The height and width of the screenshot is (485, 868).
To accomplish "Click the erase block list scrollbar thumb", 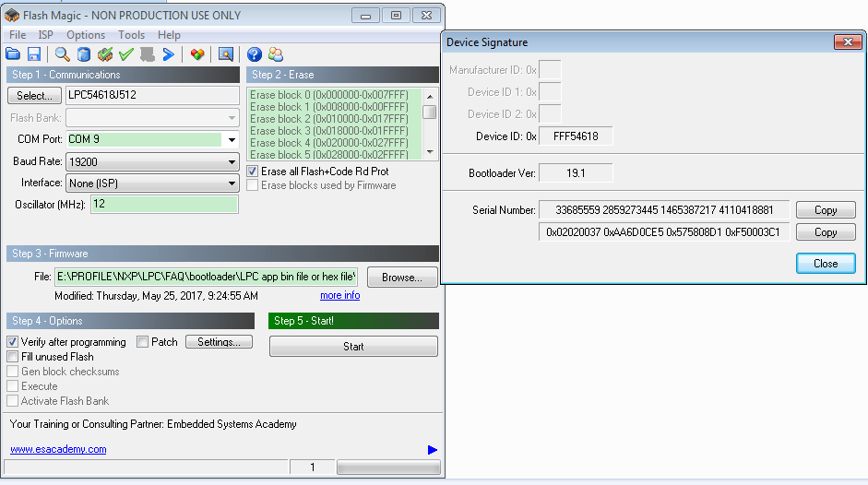I will [x=430, y=112].
